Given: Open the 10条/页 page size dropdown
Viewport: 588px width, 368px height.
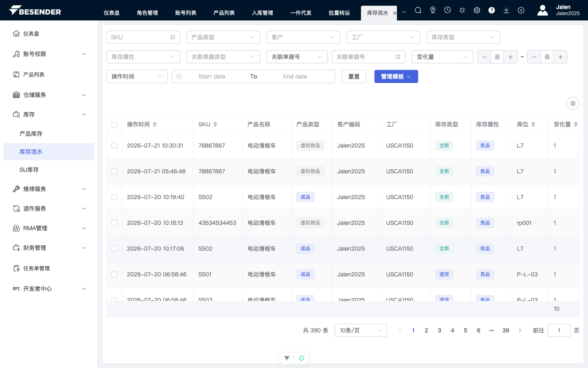Looking at the screenshot, I should click(x=361, y=330).
